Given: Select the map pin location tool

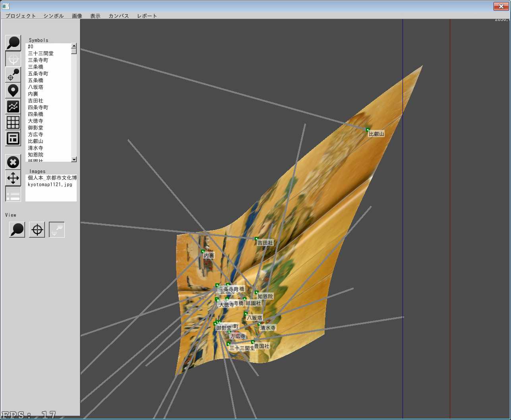Looking at the screenshot, I should [x=13, y=91].
